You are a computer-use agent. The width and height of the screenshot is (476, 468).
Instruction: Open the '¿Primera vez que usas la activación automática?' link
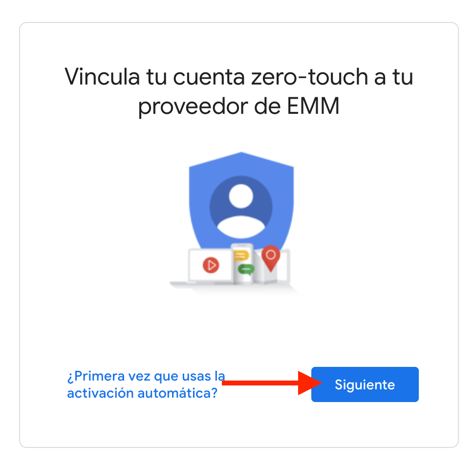pyautogui.click(x=146, y=384)
